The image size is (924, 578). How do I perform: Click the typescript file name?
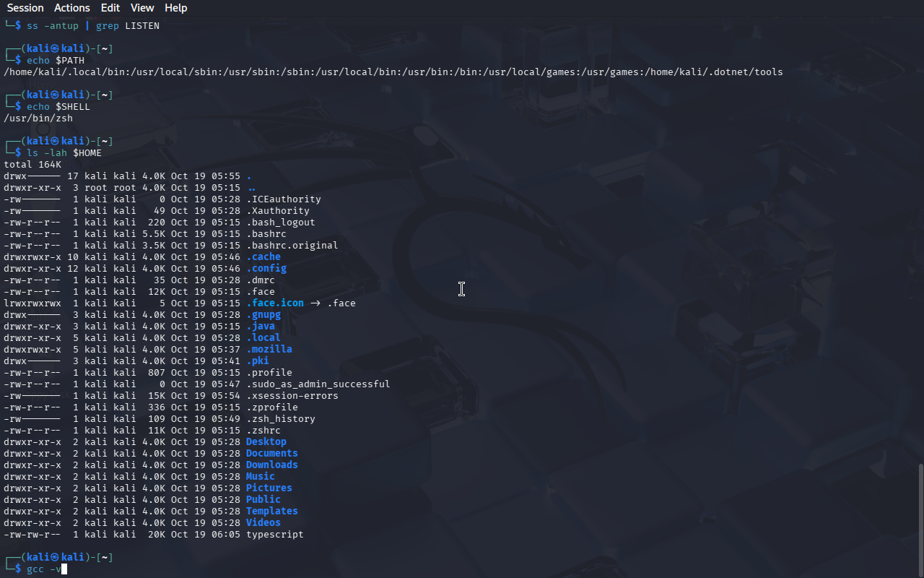click(x=274, y=535)
